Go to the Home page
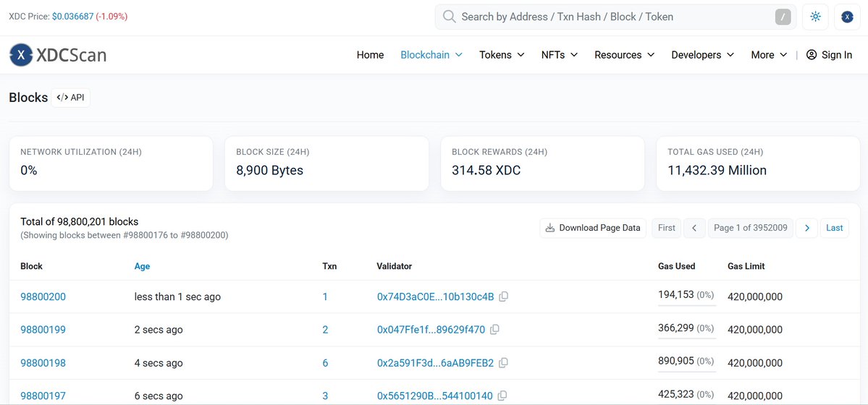The width and height of the screenshot is (868, 405). click(371, 55)
